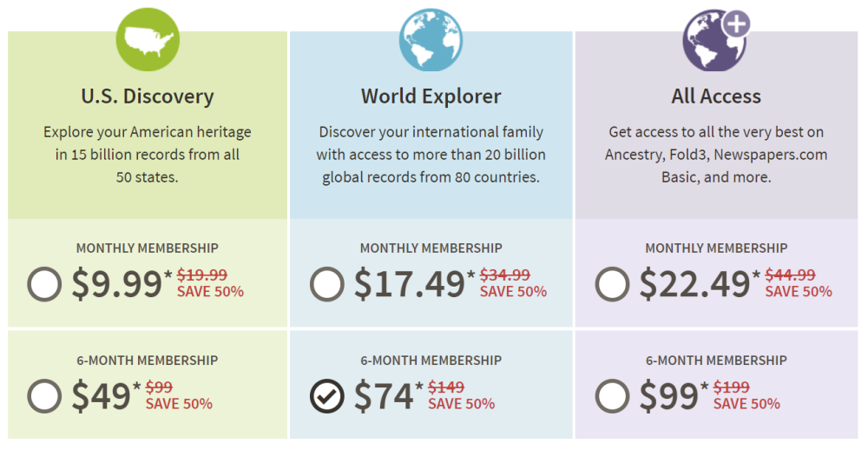Select All Access monthly $22.49 option
Image resolution: width=868 pixels, height=450 pixels.
612,284
